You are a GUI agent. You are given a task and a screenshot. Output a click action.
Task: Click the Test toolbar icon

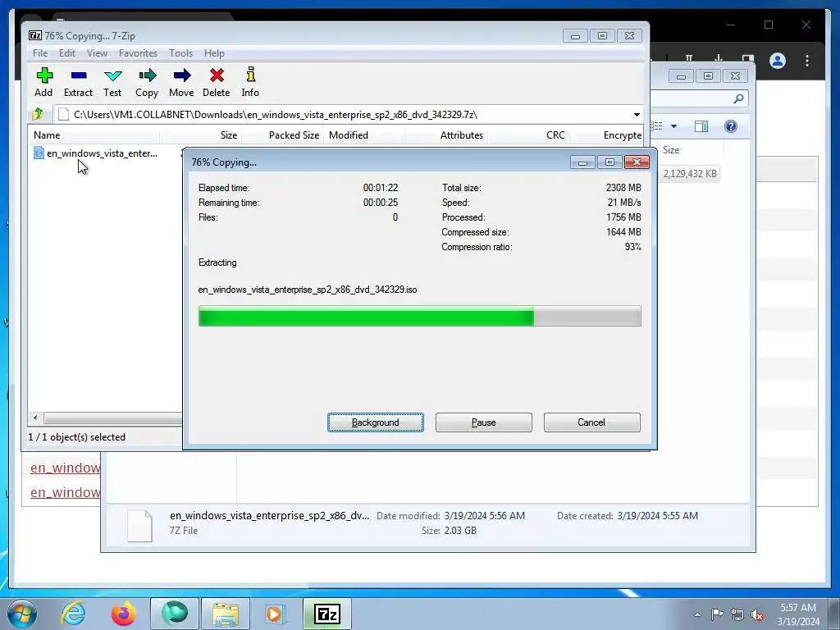tap(112, 82)
